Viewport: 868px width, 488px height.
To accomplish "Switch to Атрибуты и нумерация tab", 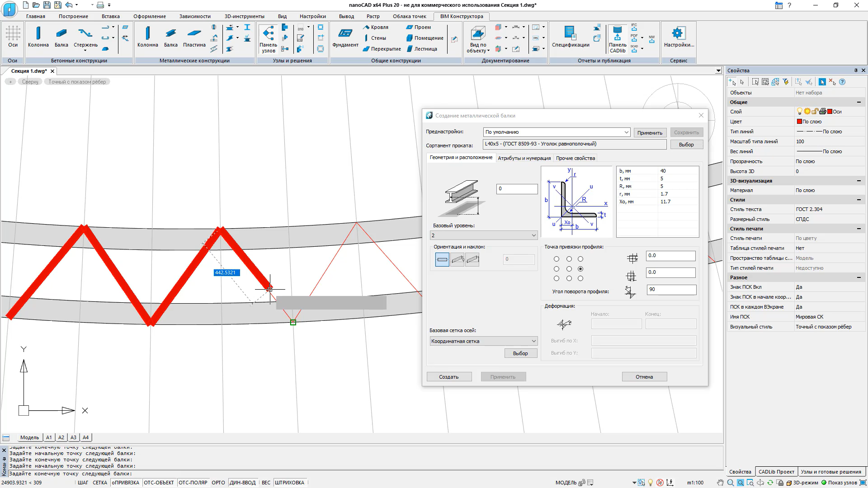I will [524, 158].
